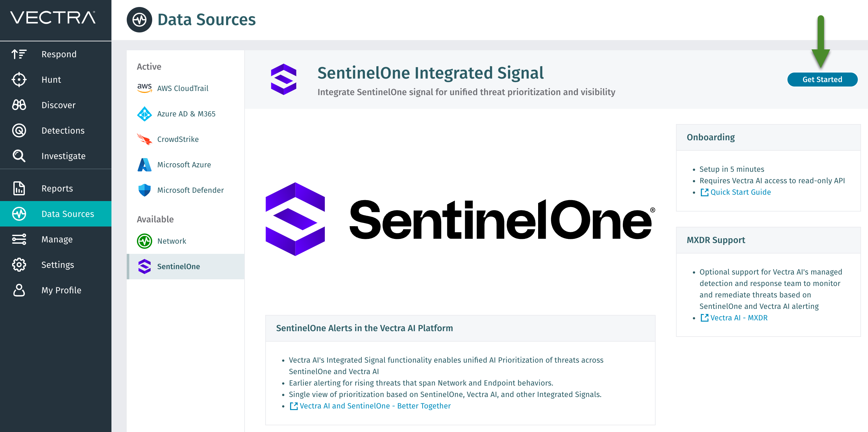Viewport: 868px width, 432px height.
Task: Click the CrowdStrike falcon icon
Action: tap(144, 139)
